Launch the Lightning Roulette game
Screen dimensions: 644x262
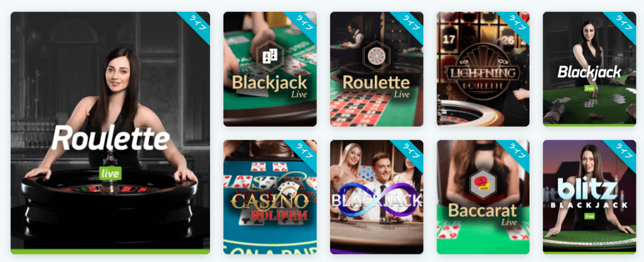click(483, 69)
